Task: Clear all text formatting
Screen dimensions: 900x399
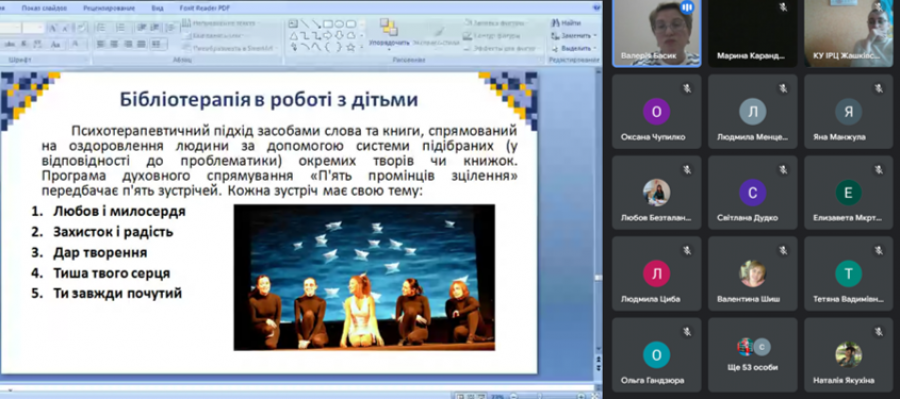Action: coord(82,28)
